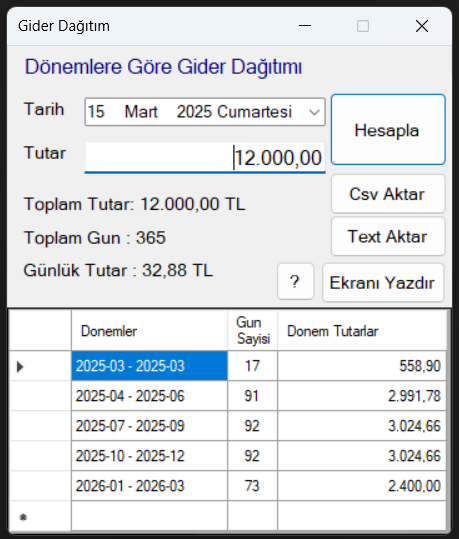Open the Tarih date picker dropdown arrow
This screenshot has width=459, height=539.
[314, 112]
